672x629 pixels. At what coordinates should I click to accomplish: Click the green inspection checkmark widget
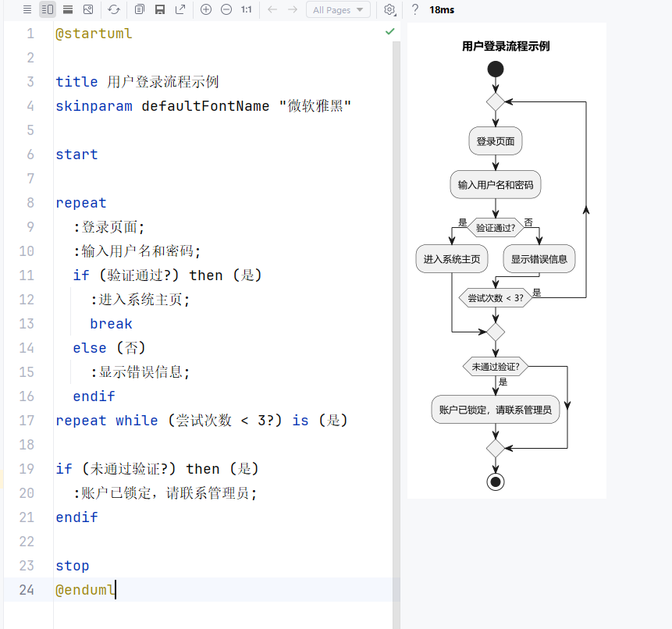[390, 31]
